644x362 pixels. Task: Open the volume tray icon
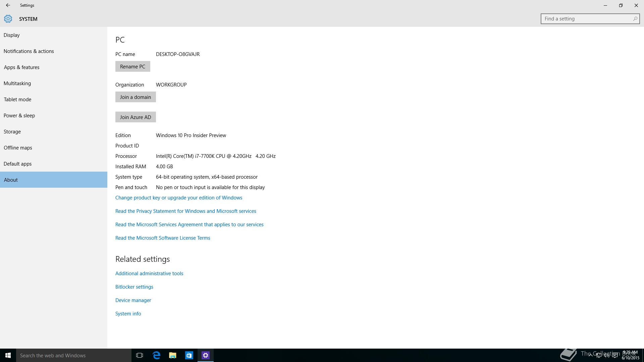606,356
